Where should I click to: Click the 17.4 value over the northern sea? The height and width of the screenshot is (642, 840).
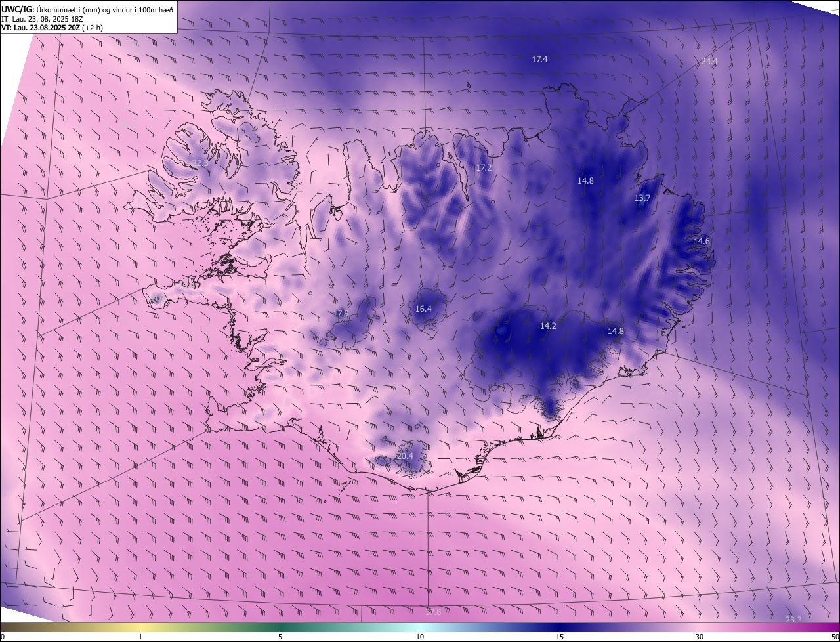[539, 59]
